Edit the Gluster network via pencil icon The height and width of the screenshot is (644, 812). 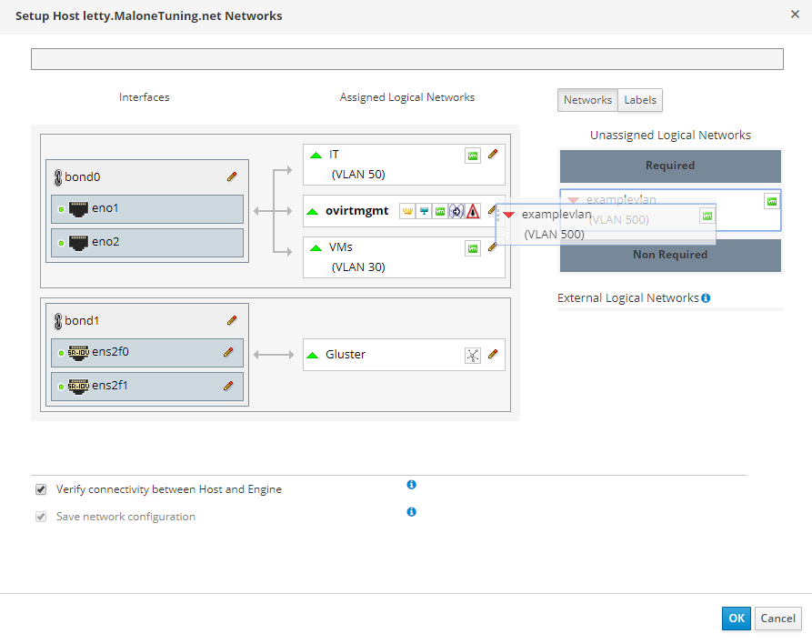(x=493, y=355)
